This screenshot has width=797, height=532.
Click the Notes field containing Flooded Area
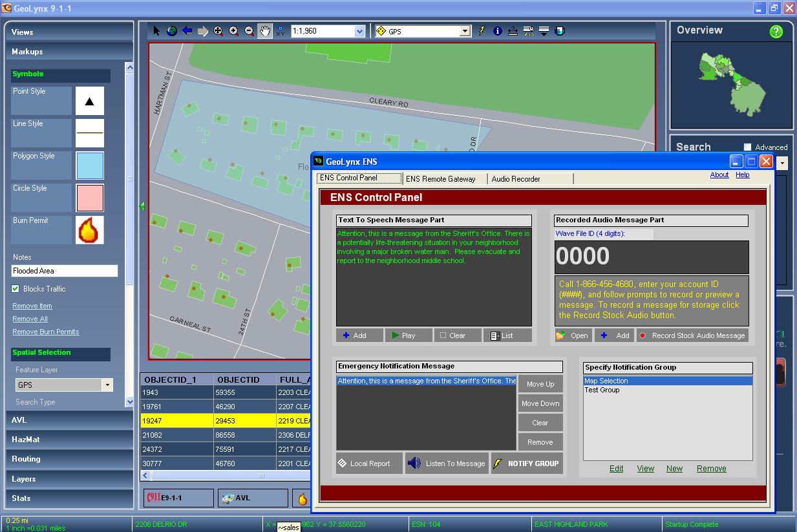tap(65, 271)
